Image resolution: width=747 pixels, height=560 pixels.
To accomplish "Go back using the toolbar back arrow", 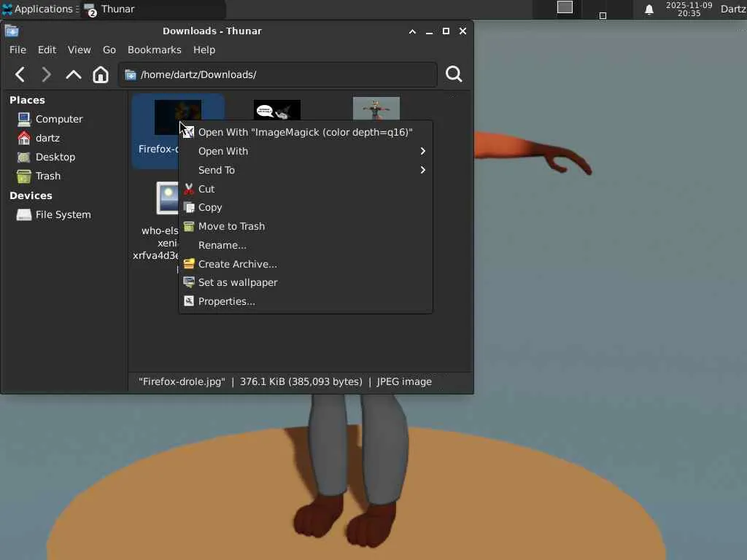I will click(20, 74).
